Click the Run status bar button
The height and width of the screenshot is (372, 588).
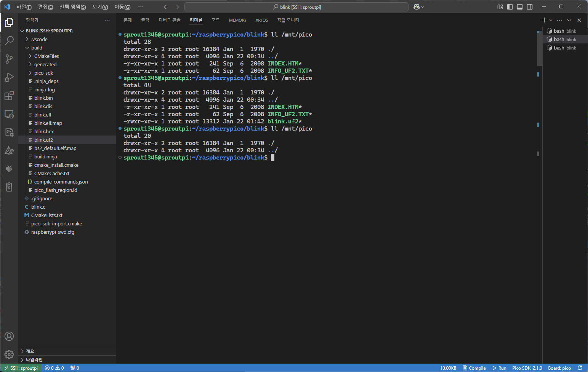coord(499,368)
